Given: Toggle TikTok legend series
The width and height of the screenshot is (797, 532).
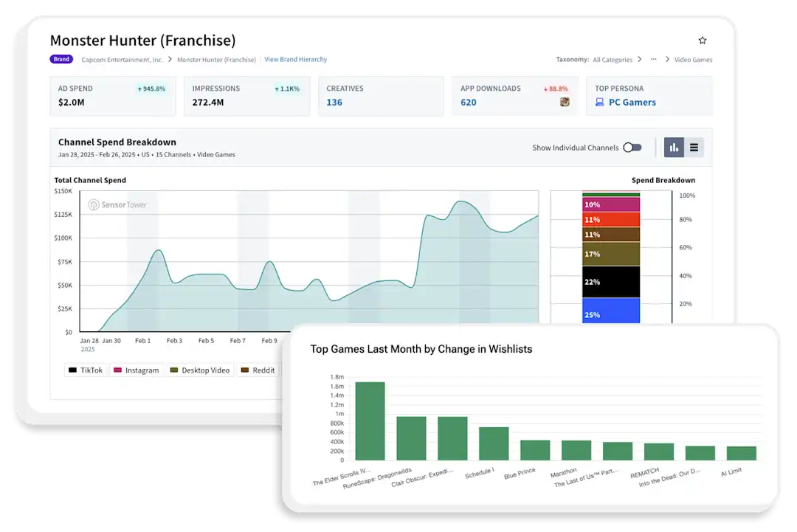Looking at the screenshot, I should (86, 370).
